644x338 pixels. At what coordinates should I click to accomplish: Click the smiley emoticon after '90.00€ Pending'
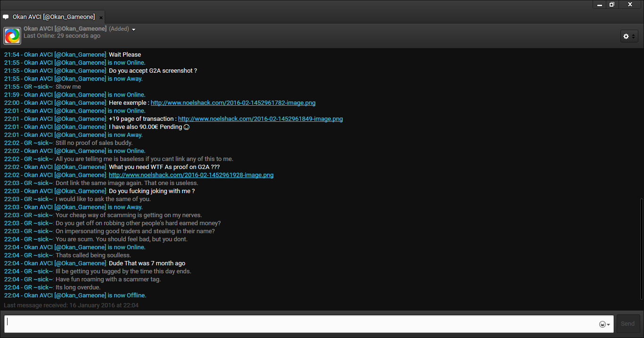pos(187,127)
